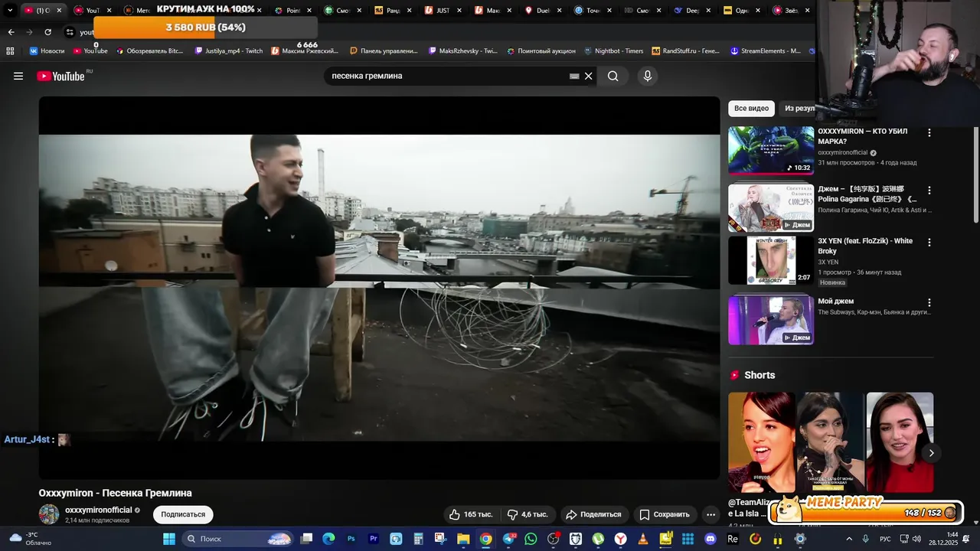Open the КТО УБИЛ МАРКА video thumbnail
The image size is (980, 551).
coord(771,151)
